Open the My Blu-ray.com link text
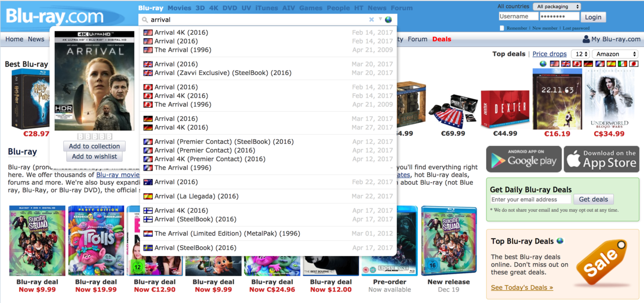This screenshot has width=644, height=303. click(x=616, y=39)
